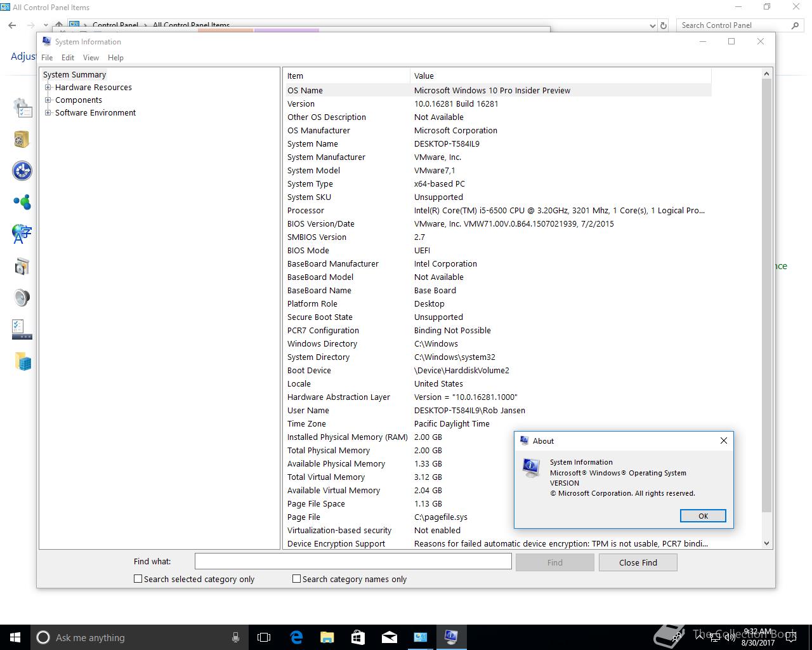
Task: Close the About dialog
Action: 724,441
